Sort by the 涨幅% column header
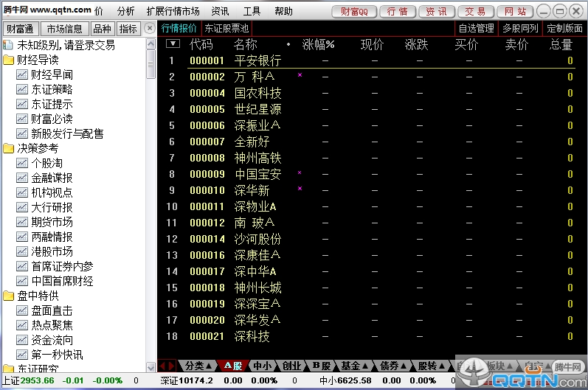588x390 pixels. pos(319,44)
